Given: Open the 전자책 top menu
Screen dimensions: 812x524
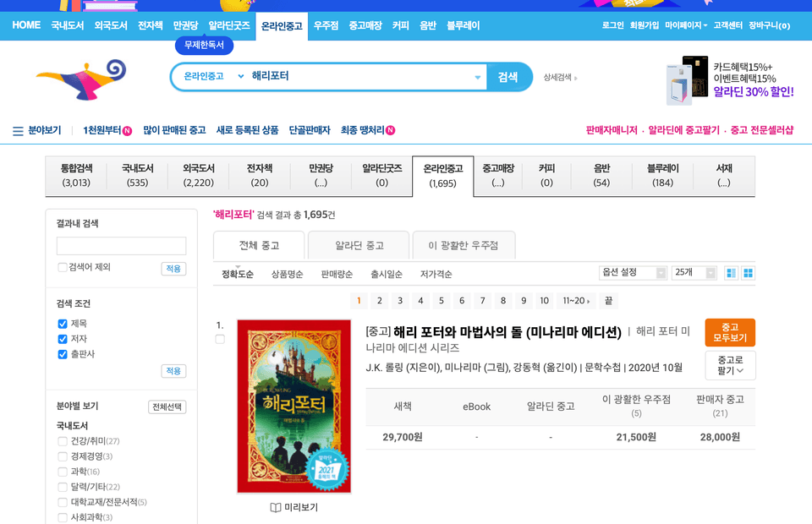Looking at the screenshot, I should [151, 25].
